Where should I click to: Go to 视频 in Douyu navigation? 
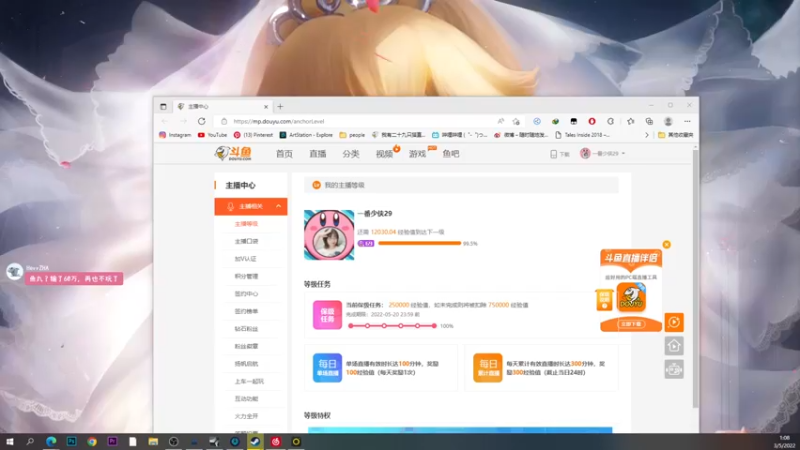[x=384, y=154]
